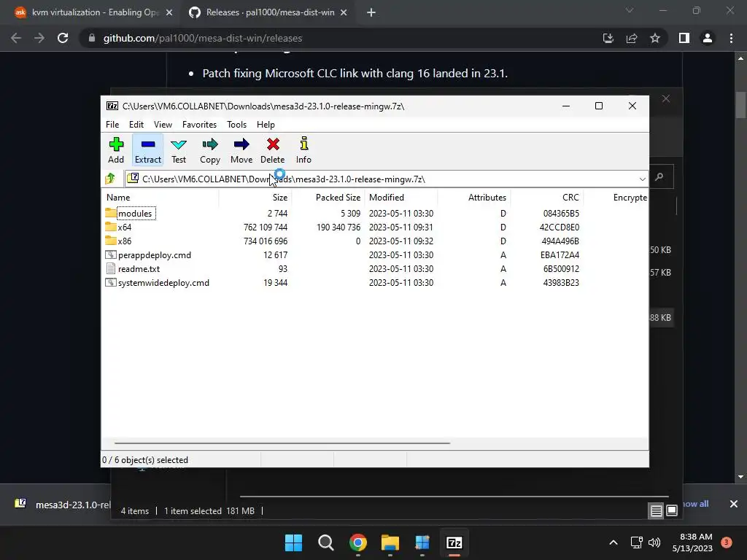Click the Extract toolbar button
The width and height of the screenshot is (747, 560).
147,150
